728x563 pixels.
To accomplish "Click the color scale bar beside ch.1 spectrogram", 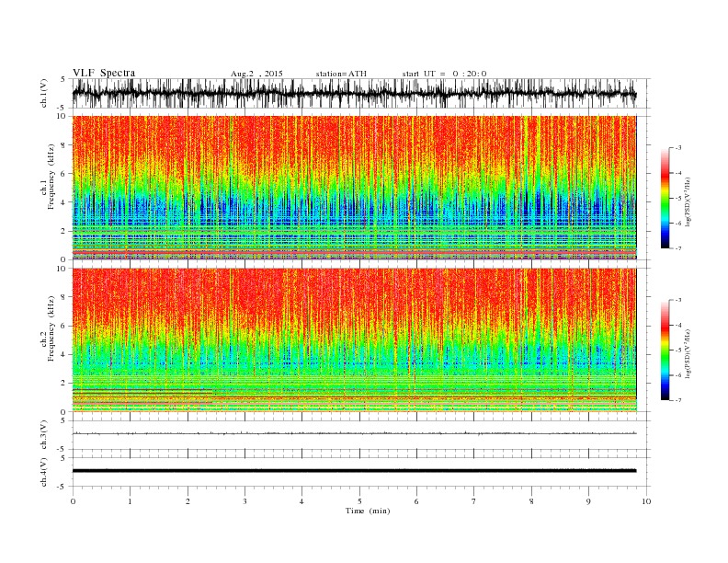I will tap(665, 199).
